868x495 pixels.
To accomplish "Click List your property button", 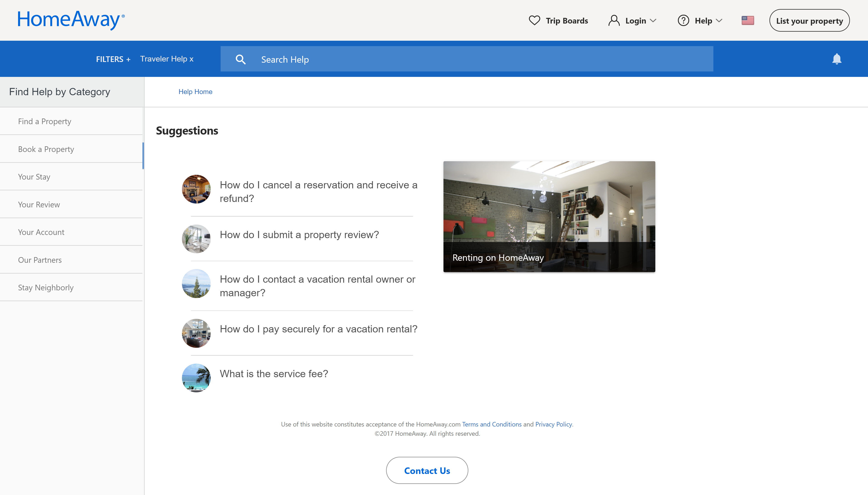I will click(x=809, y=21).
